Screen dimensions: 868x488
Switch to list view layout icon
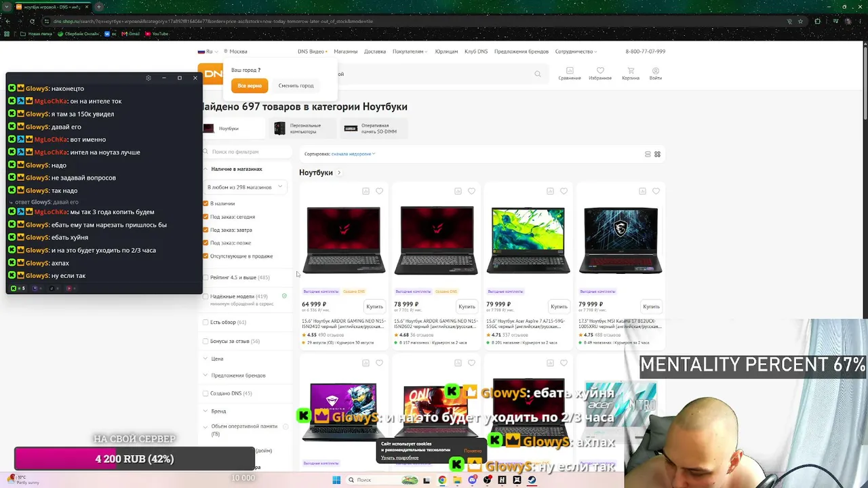tap(648, 155)
